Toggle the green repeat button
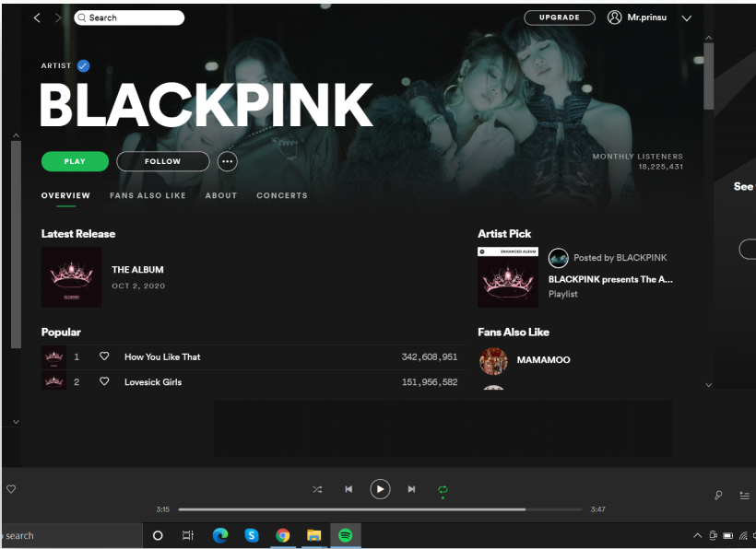 tap(443, 490)
